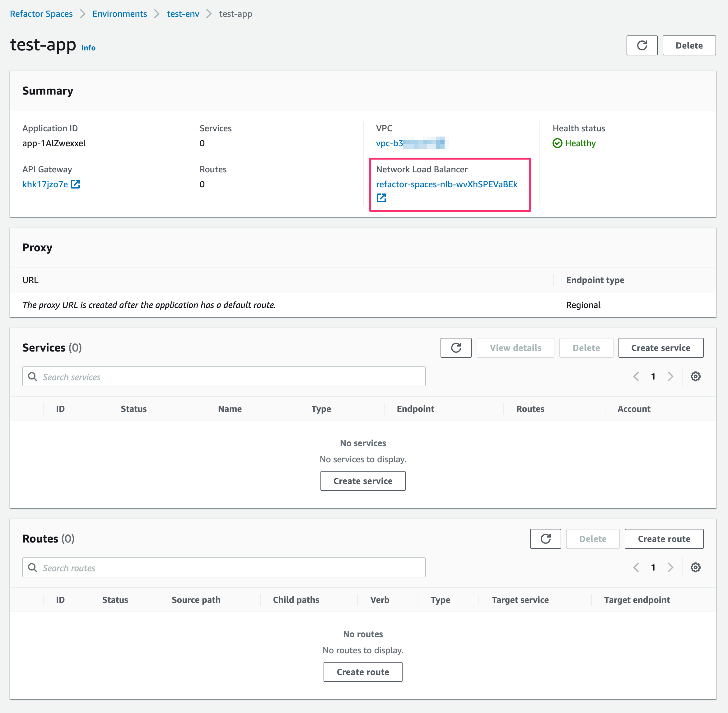This screenshot has width=728, height=713.
Task: Open the external link icon below Network Load Balancer
Action: [381, 198]
